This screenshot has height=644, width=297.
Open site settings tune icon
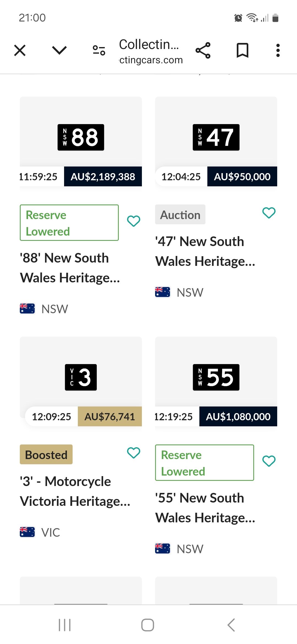tap(99, 50)
